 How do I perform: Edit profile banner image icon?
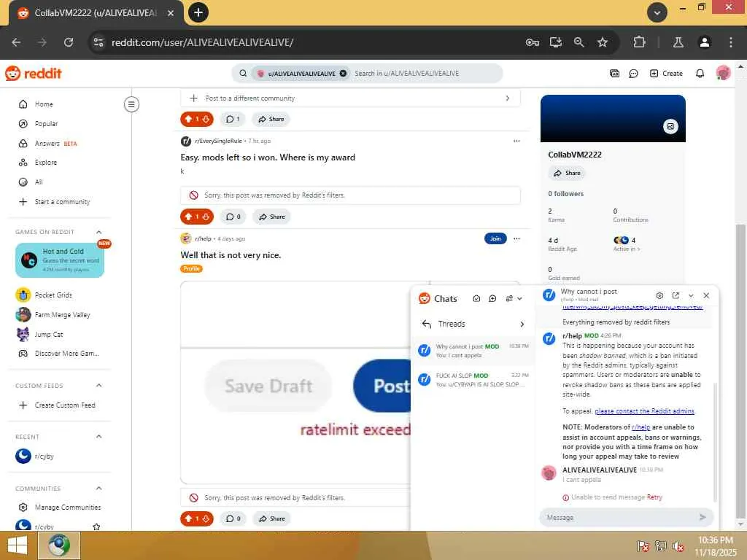tap(670, 126)
